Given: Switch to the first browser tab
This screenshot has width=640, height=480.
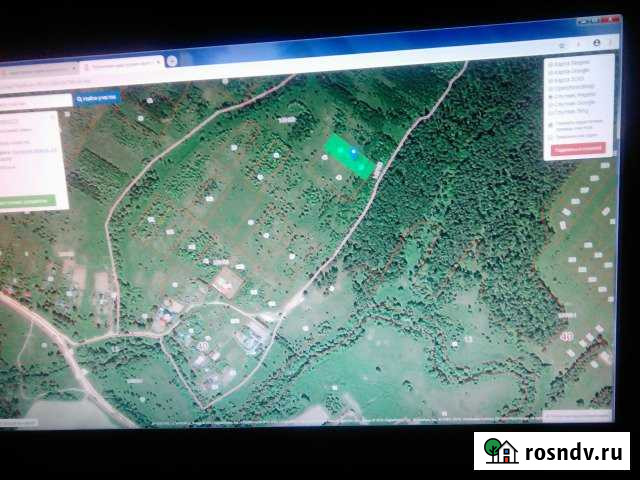Looking at the screenshot, I should coord(38,71).
